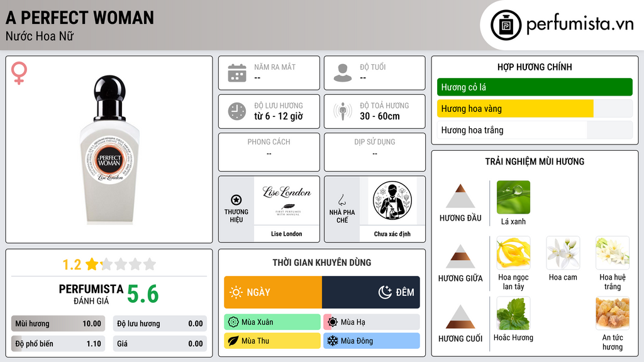Open the Lise London brand logo

[287, 200]
